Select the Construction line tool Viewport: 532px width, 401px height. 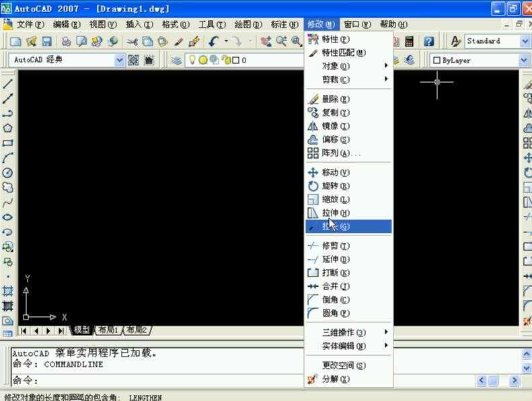7,98
